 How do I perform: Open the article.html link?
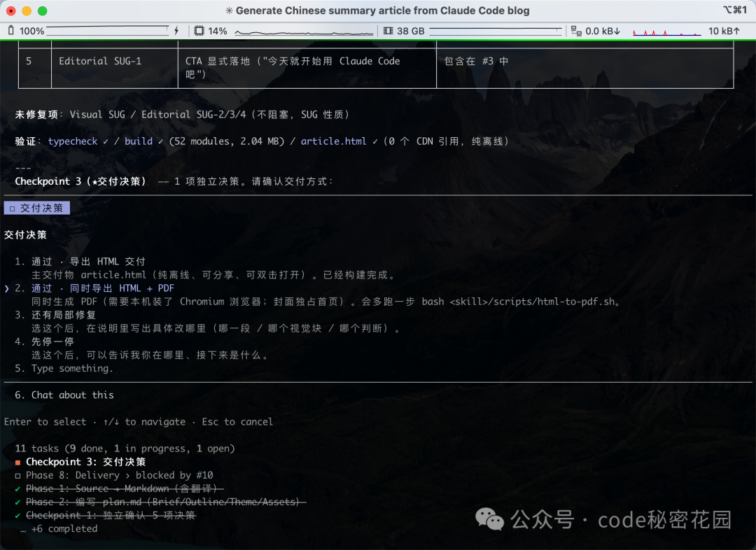tap(334, 141)
